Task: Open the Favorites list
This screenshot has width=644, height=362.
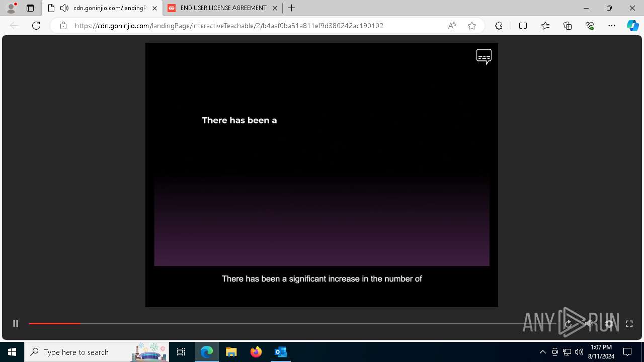Action: point(545,26)
